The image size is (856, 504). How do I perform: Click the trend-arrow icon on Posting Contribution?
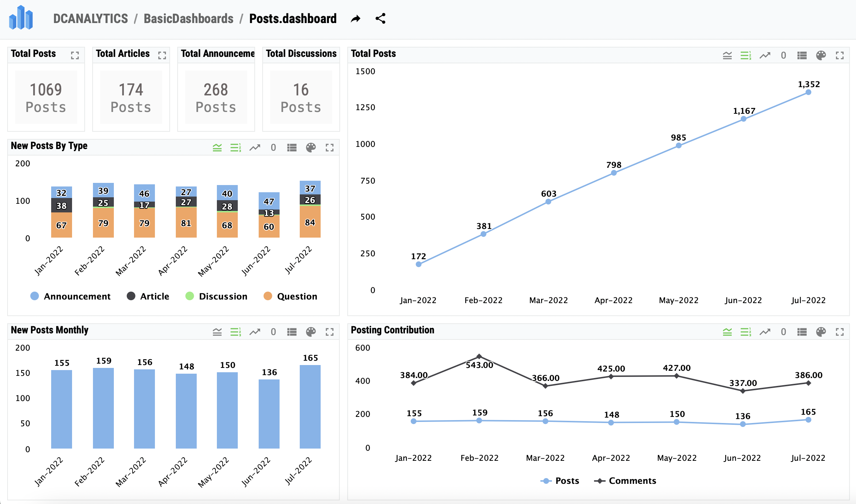pos(765,332)
